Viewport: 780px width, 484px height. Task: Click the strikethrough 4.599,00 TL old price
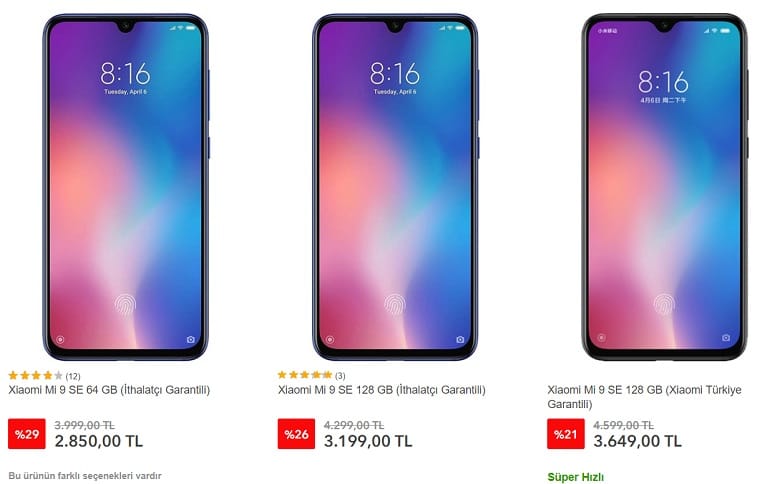pos(624,425)
